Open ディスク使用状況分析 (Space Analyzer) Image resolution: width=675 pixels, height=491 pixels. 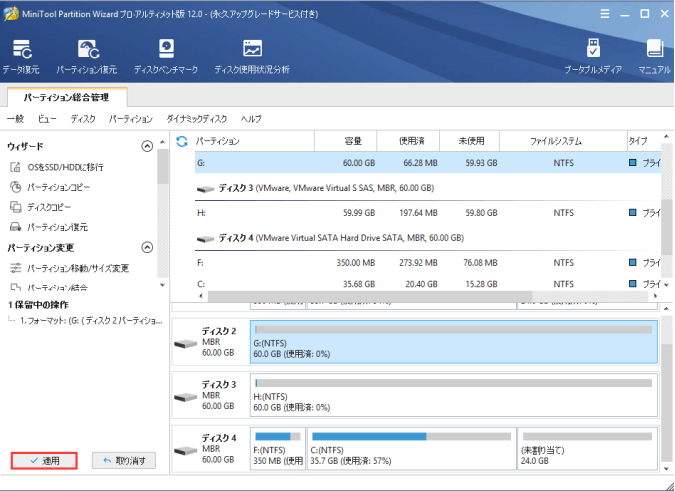(252, 56)
